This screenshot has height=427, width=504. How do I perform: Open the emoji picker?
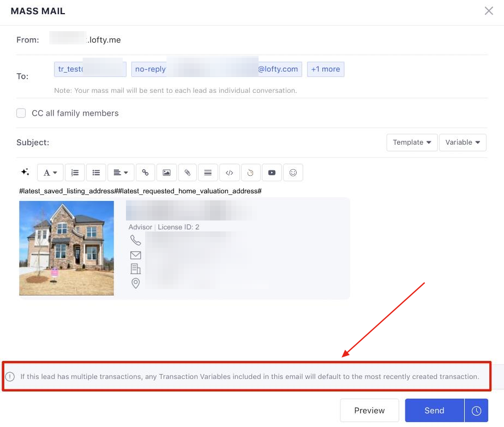(x=293, y=173)
